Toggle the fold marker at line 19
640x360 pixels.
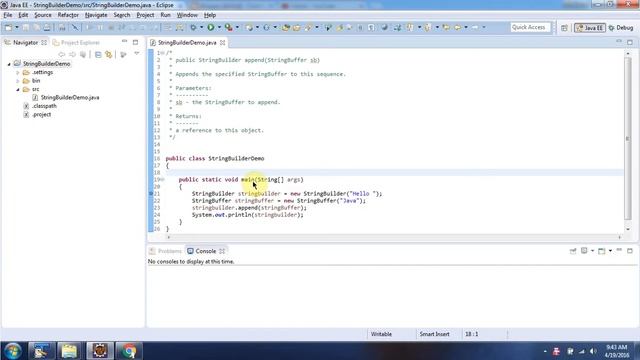click(162, 180)
